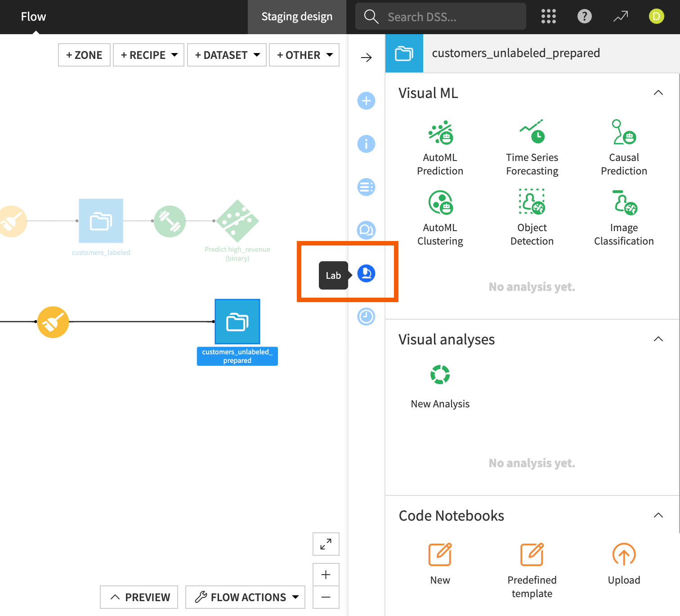Collapse the right panel with the arrow
This screenshot has width=680, height=616.
coord(367,58)
